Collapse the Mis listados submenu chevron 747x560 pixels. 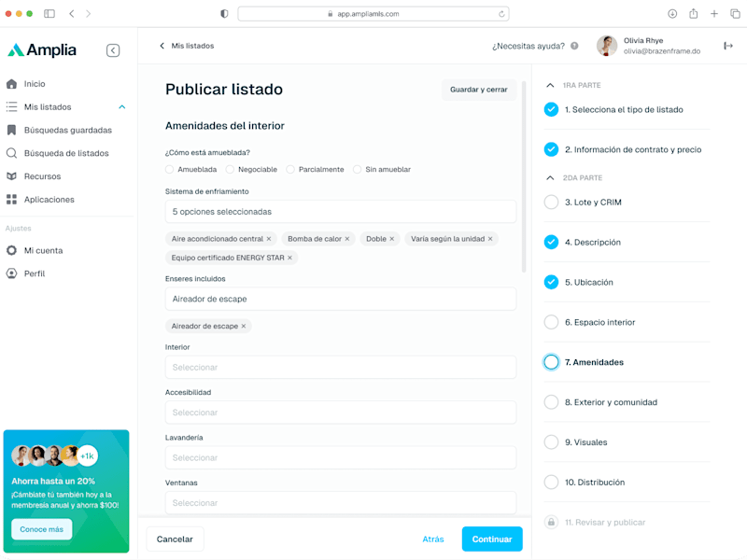point(122,106)
